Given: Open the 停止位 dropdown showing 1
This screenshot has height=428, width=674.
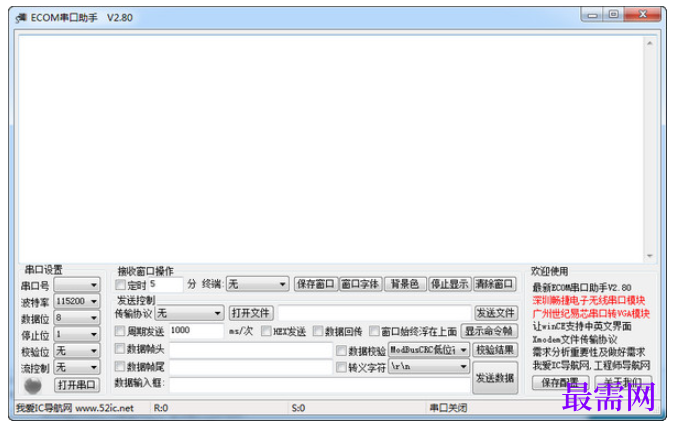Looking at the screenshot, I should coord(77,334).
